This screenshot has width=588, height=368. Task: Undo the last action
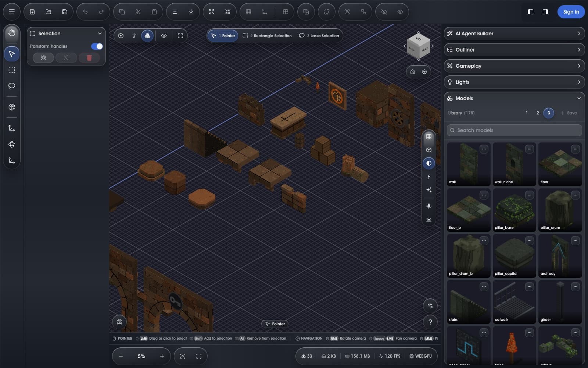(x=85, y=12)
